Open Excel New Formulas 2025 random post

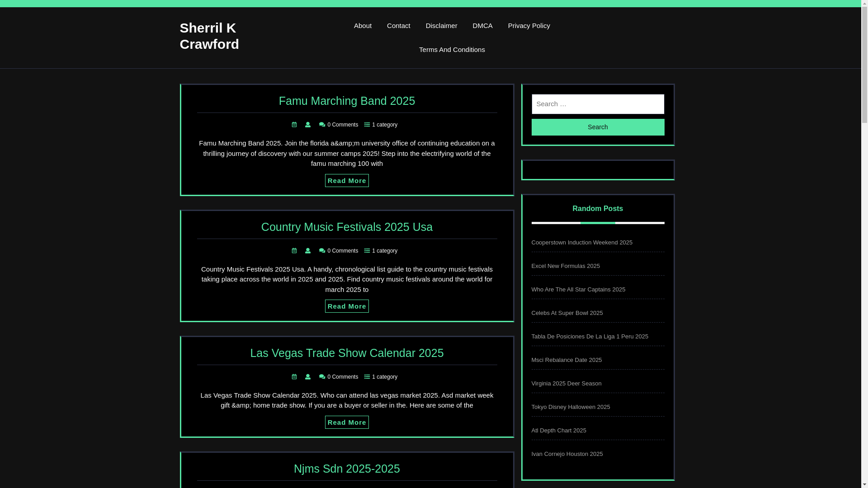click(x=566, y=266)
